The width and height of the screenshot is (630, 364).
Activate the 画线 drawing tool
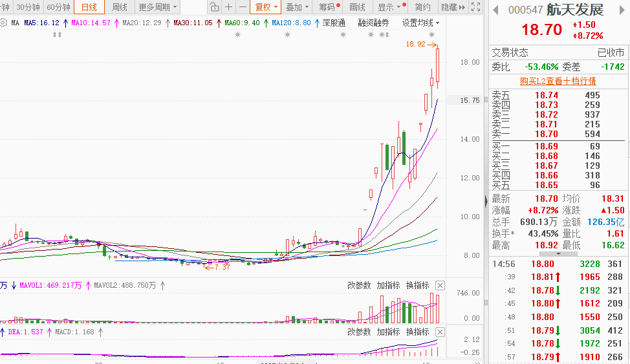point(357,7)
